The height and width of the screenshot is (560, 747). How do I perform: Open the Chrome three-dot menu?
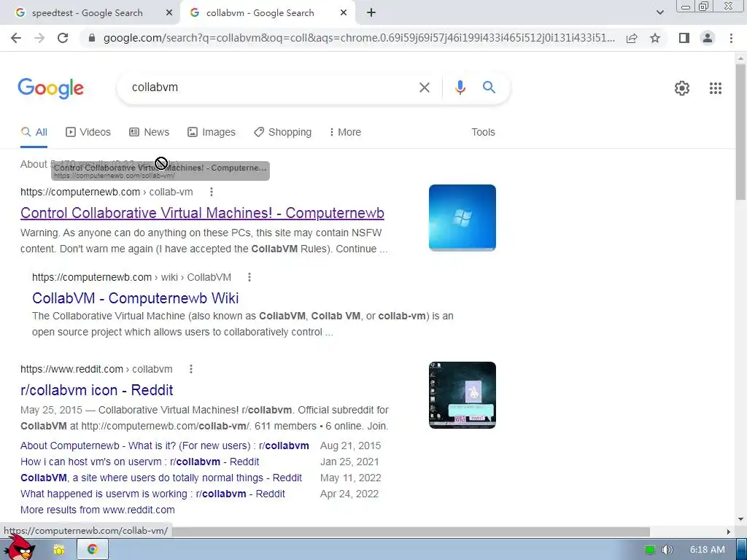click(731, 38)
